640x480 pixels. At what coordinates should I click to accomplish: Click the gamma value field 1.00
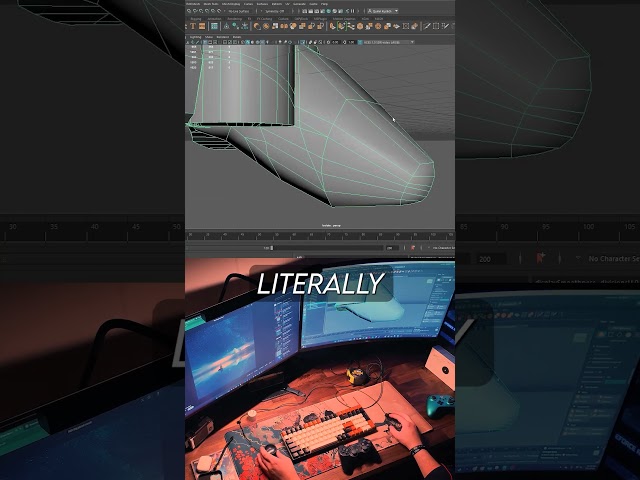(350, 42)
